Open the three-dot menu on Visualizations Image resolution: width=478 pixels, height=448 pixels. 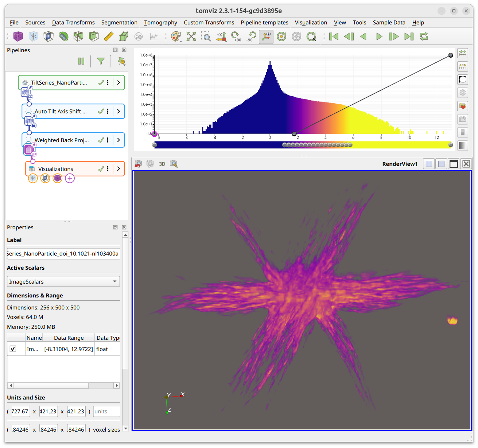pyautogui.click(x=108, y=169)
